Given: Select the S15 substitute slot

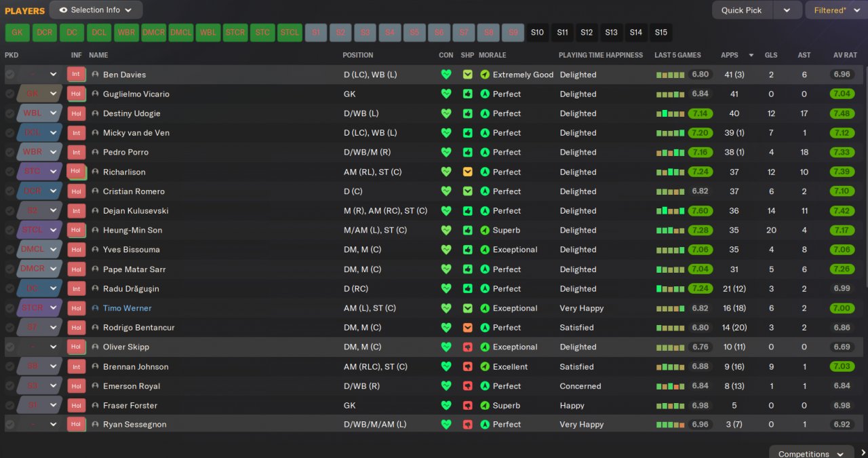Looking at the screenshot, I should click(660, 33).
